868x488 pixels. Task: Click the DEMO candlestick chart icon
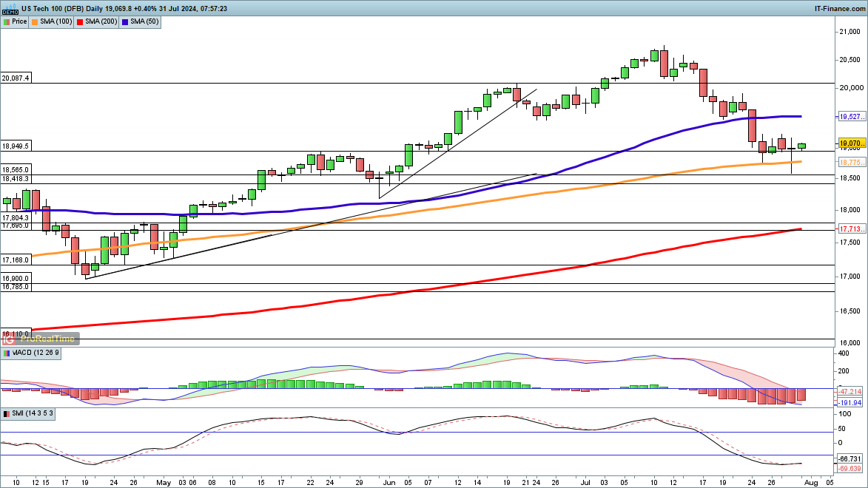tap(10, 7)
